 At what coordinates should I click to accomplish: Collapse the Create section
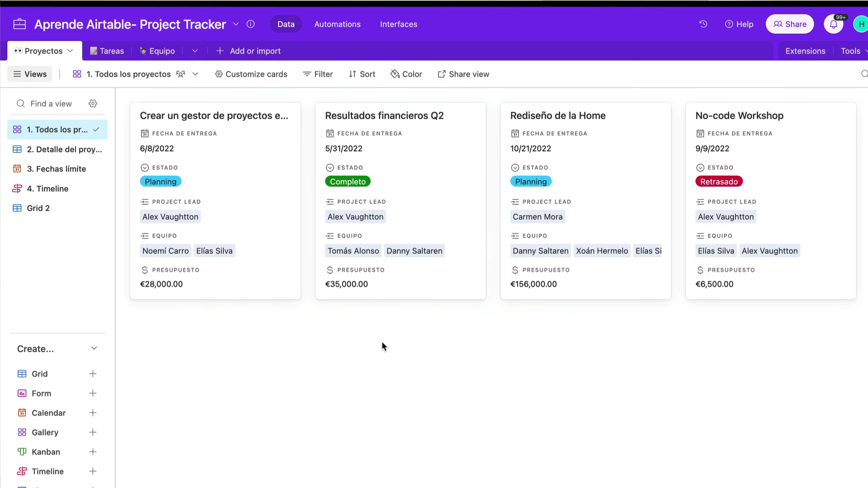point(94,348)
